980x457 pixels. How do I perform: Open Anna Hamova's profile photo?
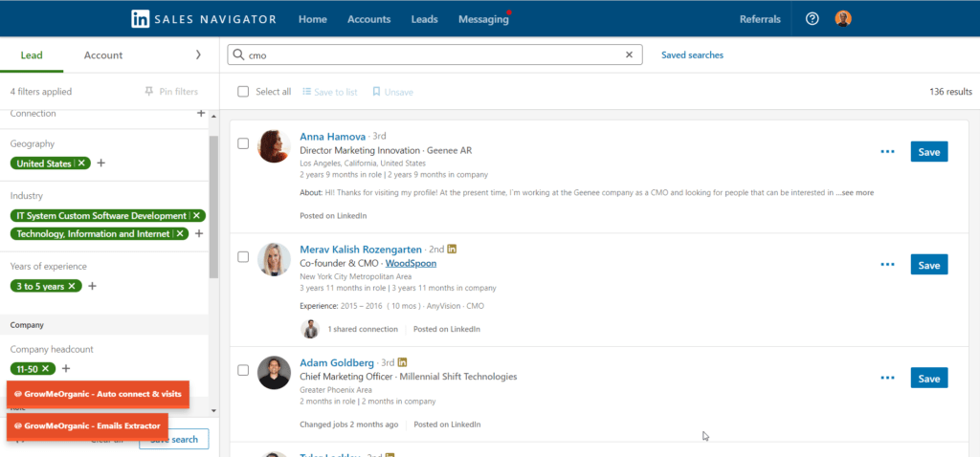pyautogui.click(x=274, y=146)
